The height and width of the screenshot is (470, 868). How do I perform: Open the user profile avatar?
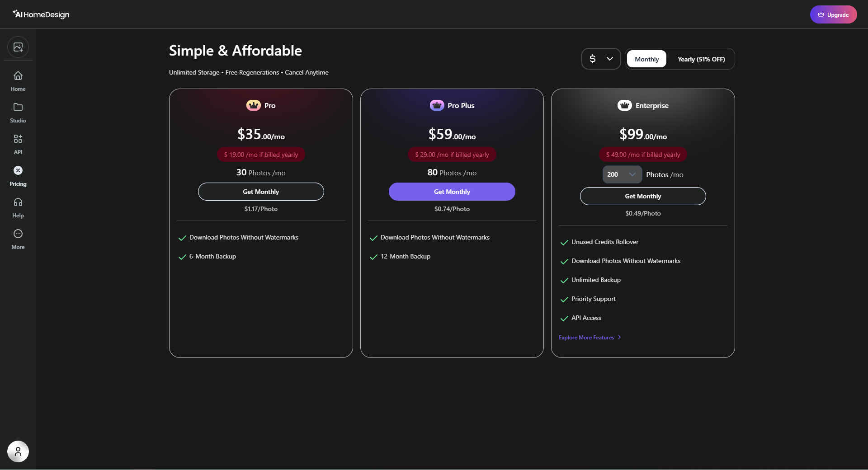pyautogui.click(x=18, y=451)
